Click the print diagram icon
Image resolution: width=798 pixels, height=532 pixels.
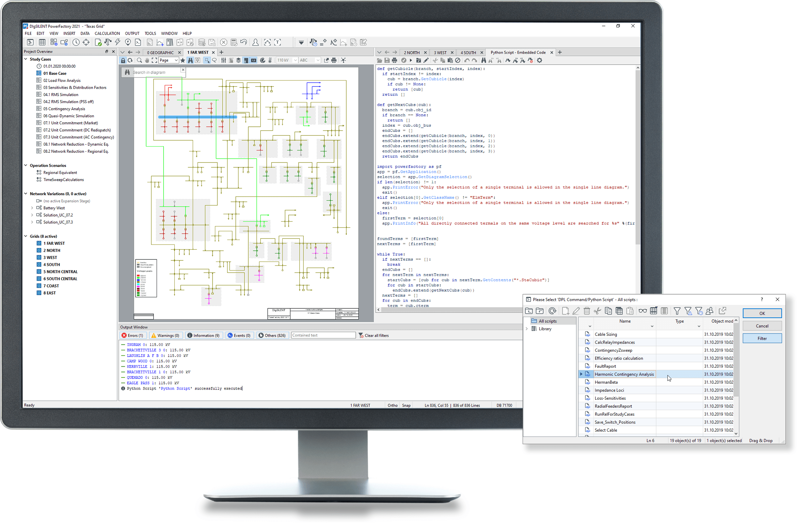coord(334,60)
